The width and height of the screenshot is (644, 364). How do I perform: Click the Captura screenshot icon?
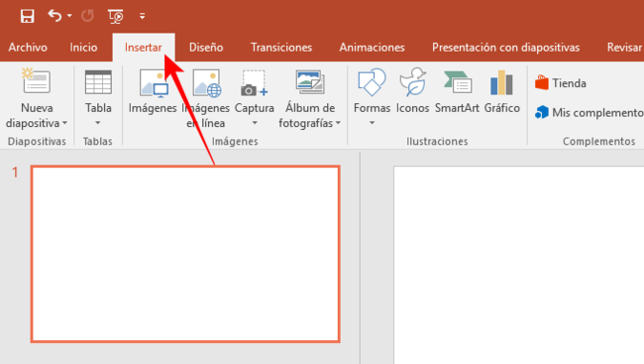tap(255, 83)
